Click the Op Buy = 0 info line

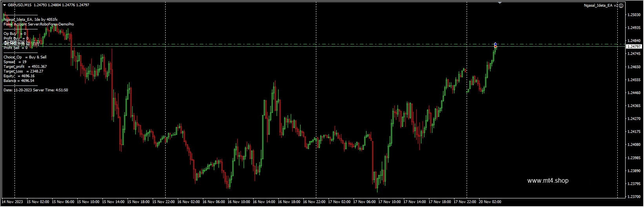point(15,34)
